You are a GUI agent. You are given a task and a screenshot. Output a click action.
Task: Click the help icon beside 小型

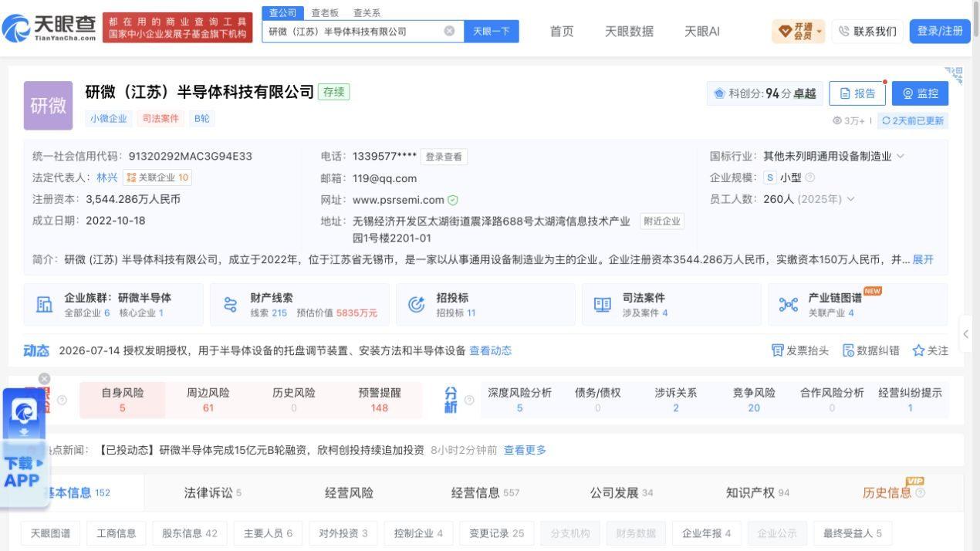[x=809, y=177]
